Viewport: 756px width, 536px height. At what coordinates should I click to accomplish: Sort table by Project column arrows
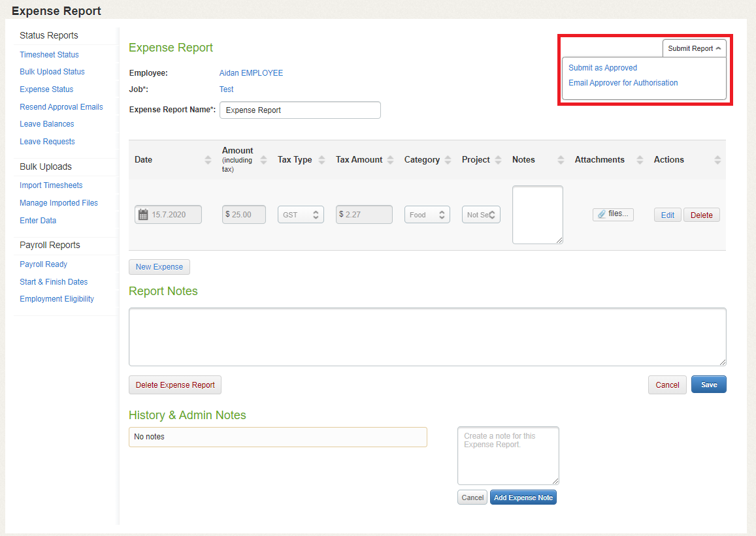498,160
